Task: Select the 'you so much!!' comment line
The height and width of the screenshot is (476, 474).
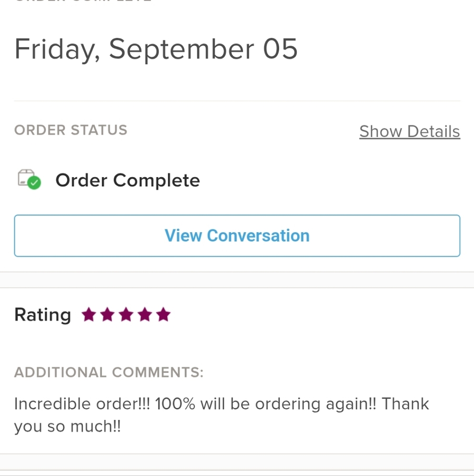Action: coord(68,426)
